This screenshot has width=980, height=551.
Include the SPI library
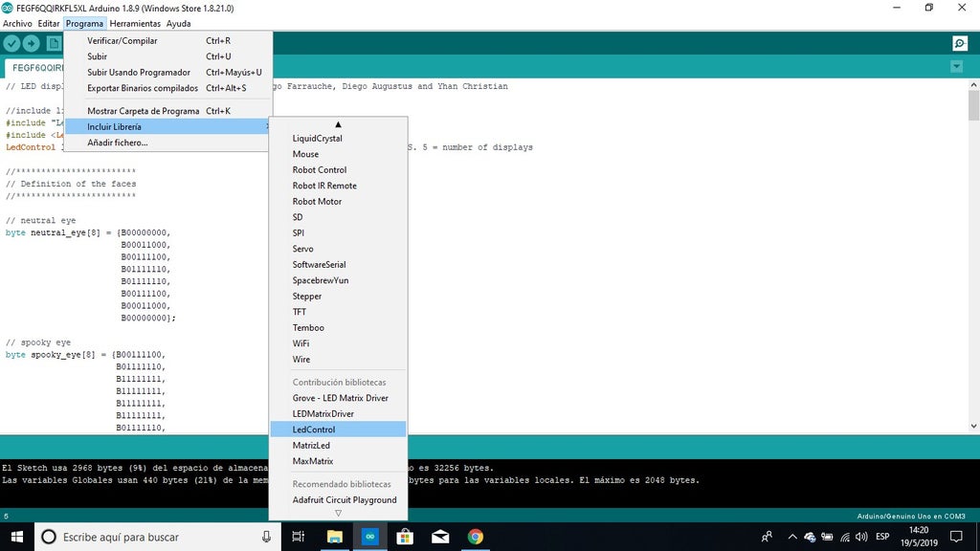[338, 233]
